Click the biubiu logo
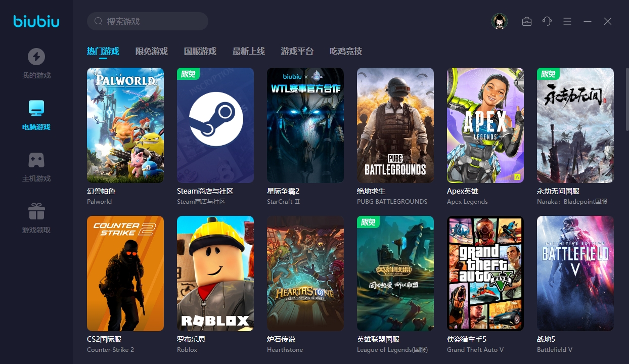This screenshot has height=364, width=629. point(36,21)
